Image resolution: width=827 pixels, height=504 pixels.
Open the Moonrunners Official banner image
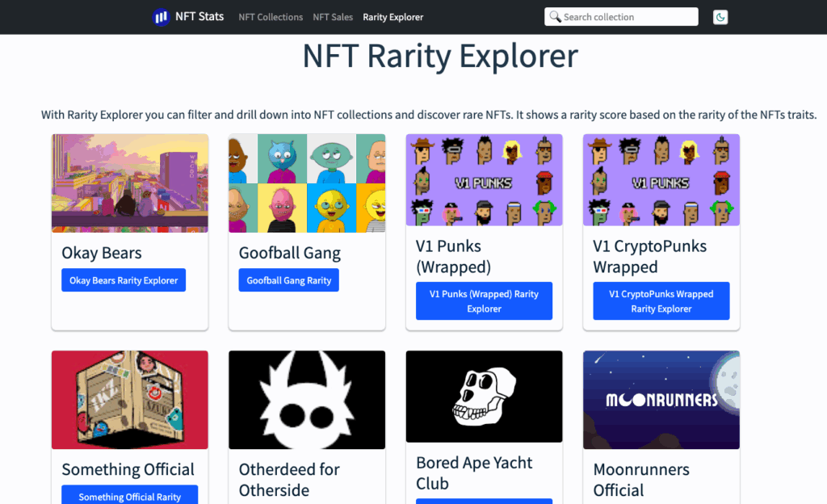coord(661,400)
